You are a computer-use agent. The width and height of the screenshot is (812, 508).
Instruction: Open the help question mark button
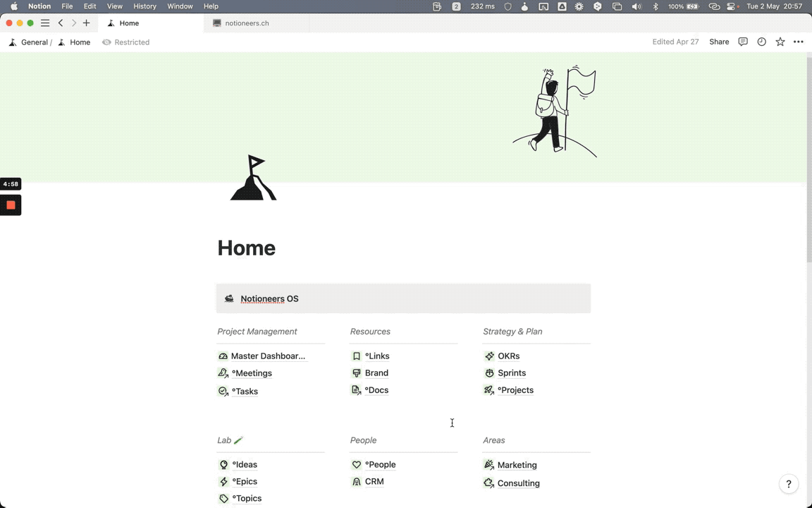coord(789,484)
